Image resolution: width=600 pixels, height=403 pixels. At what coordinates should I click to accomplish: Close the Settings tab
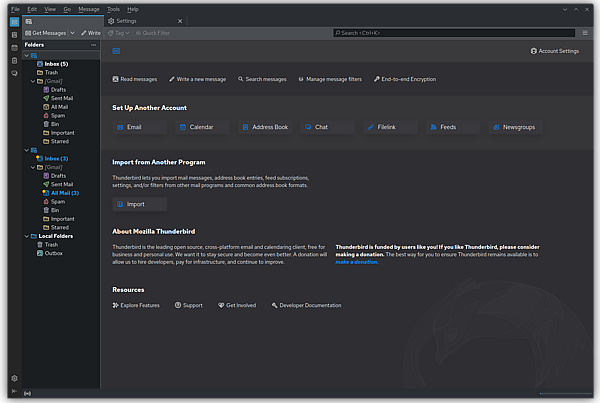(x=180, y=20)
